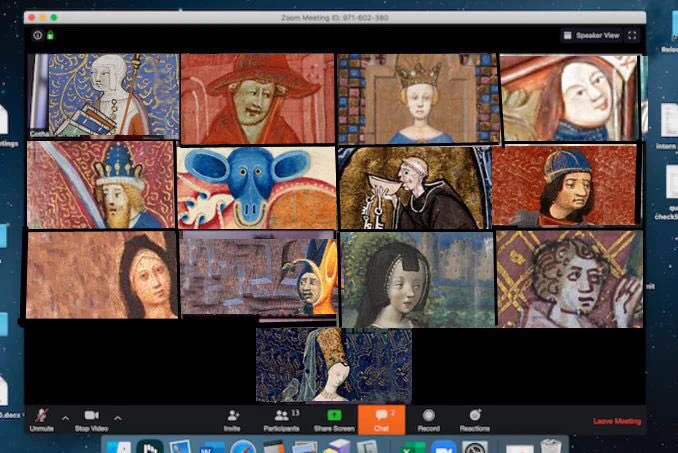Click the Zoom app icon in dock
Screen dimensions: 678x453
click(444, 447)
